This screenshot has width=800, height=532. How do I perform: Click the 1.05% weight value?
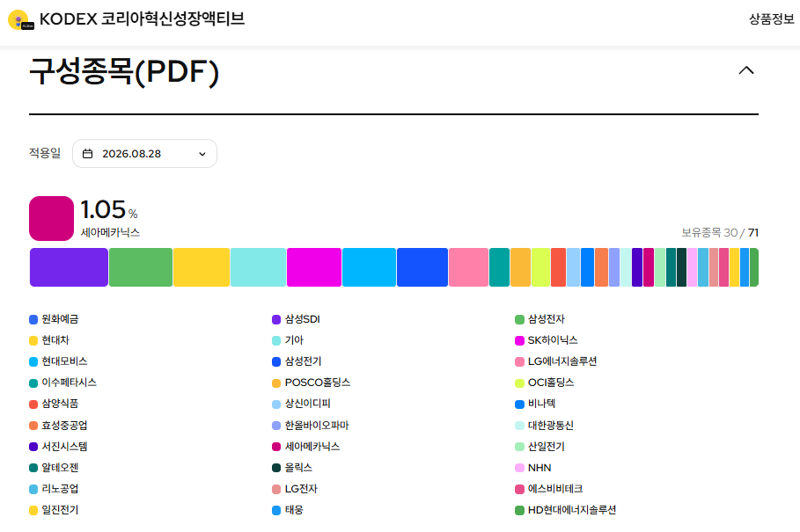pyautogui.click(x=109, y=209)
